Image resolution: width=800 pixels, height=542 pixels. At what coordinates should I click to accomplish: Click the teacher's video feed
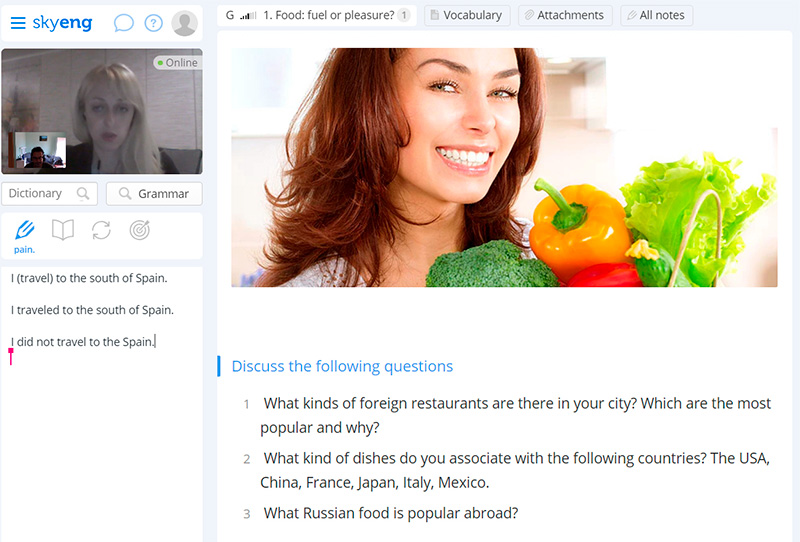pyautogui.click(x=102, y=111)
